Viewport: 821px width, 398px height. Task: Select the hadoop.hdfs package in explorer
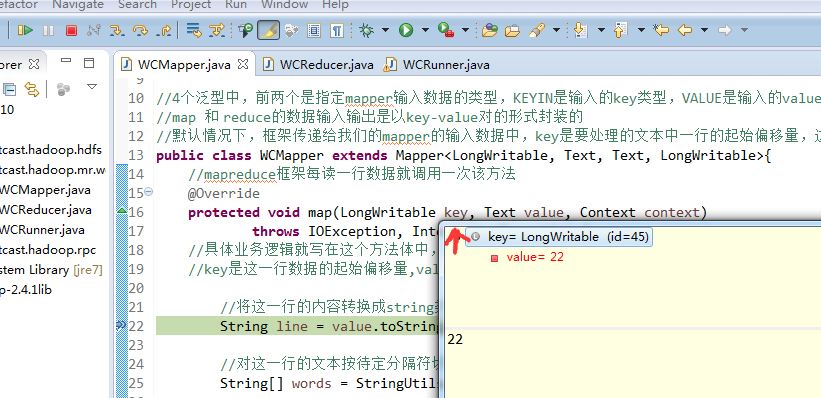click(x=51, y=150)
